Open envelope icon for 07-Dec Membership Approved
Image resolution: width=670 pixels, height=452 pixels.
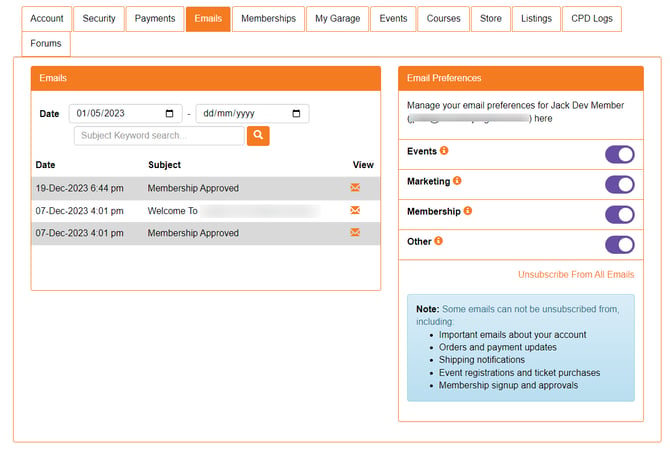pyautogui.click(x=355, y=232)
